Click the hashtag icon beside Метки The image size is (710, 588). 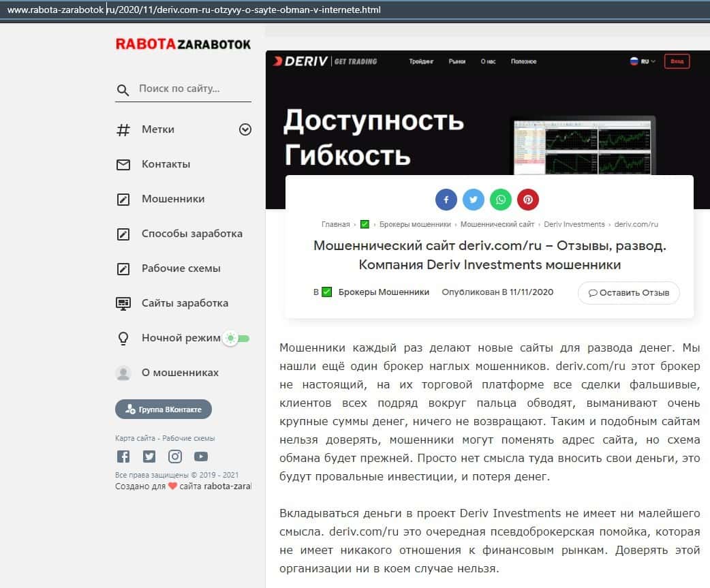point(123,130)
